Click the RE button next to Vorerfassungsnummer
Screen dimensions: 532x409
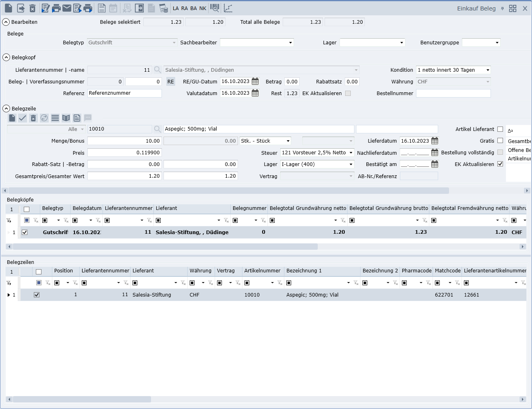[x=171, y=82]
